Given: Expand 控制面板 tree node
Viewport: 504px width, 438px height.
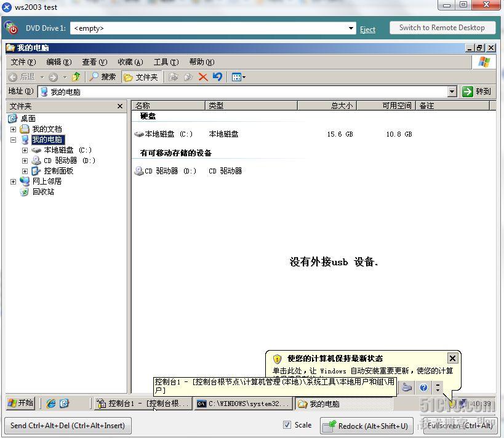Looking at the screenshot, I should 25,171.
